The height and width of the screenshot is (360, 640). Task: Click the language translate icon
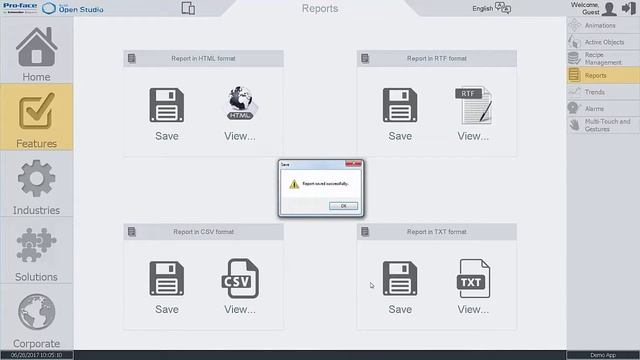pyautogui.click(x=503, y=8)
